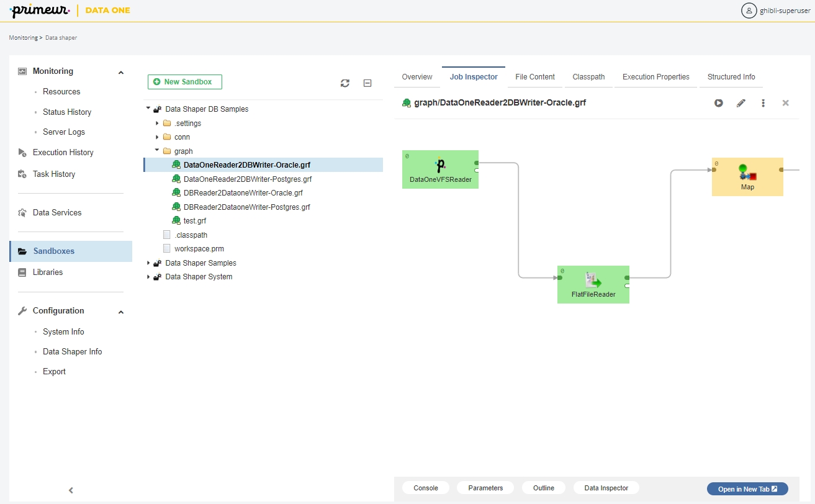The width and height of the screenshot is (815, 504).
Task: Click Open in New Tab
Action: click(747, 489)
